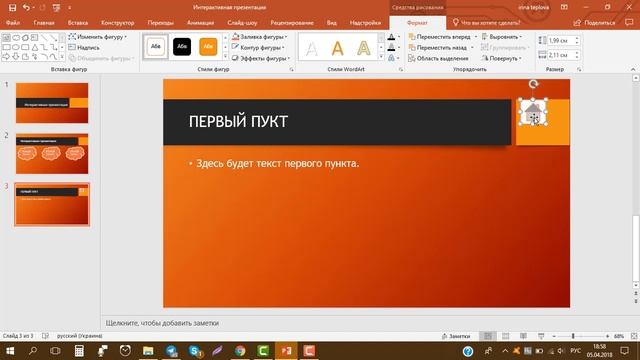Viewport: 640px width, 360px height.
Task: Open the Повернуть rotate dropdown
Action: [502, 58]
